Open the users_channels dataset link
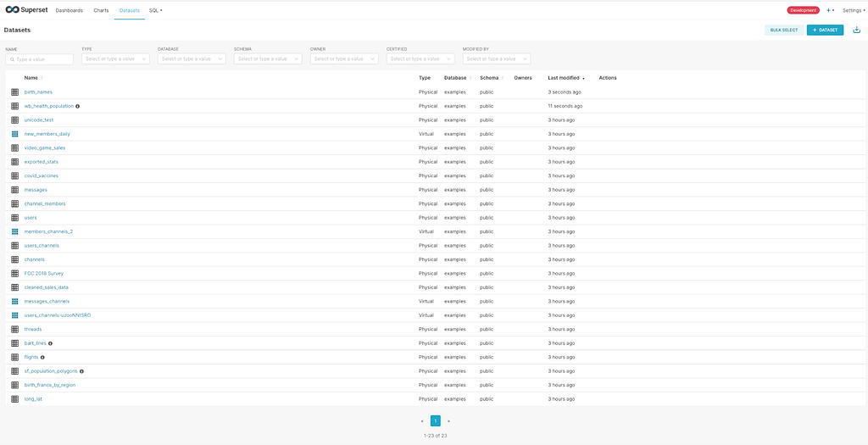 pyautogui.click(x=42, y=245)
